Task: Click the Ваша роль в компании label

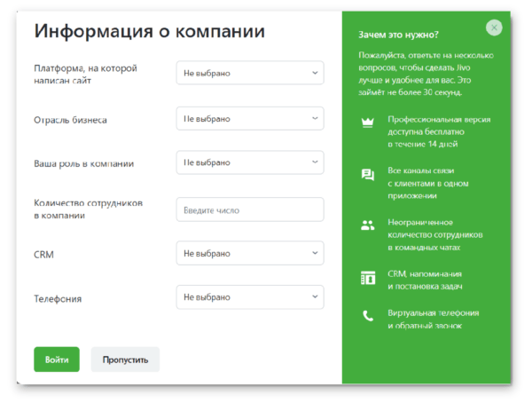Action: (84, 163)
